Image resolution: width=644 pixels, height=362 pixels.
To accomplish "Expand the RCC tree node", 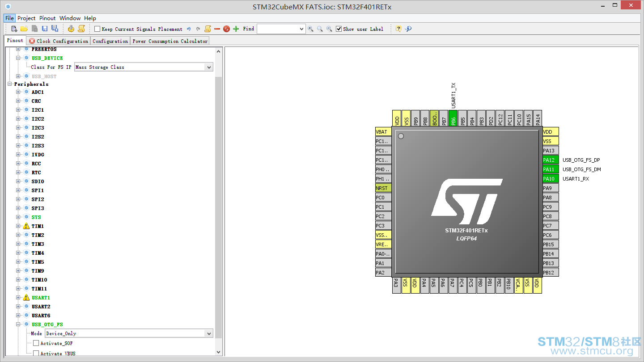I will 18,164.
